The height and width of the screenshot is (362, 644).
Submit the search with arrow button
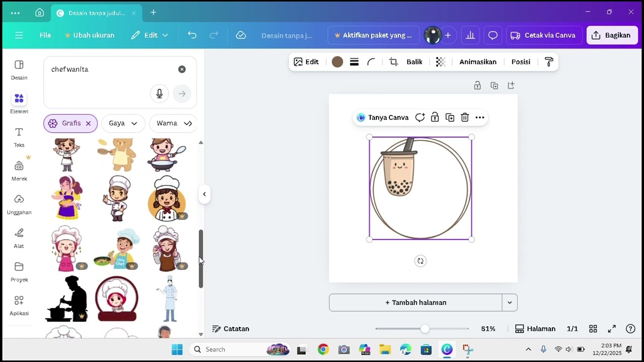[182, 94]
